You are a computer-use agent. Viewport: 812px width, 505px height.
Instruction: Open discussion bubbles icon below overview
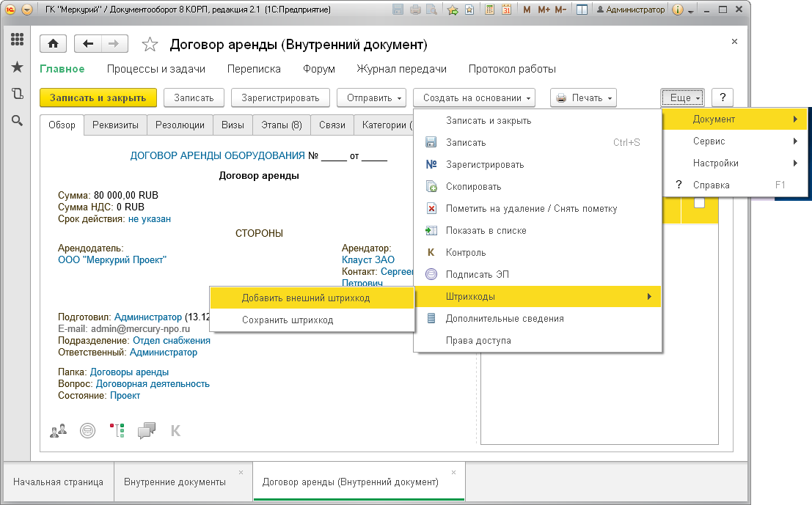[x=147, y=430]
